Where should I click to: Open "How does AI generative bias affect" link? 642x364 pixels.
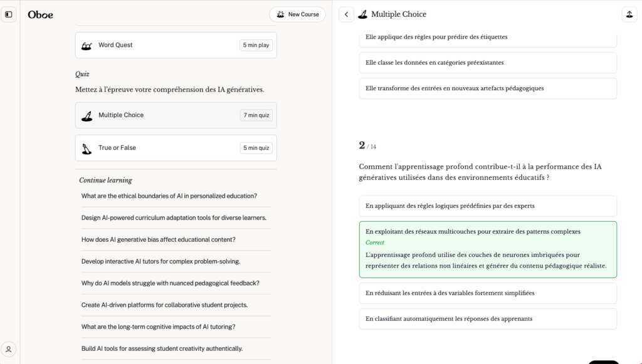click(x=159, y=239)
